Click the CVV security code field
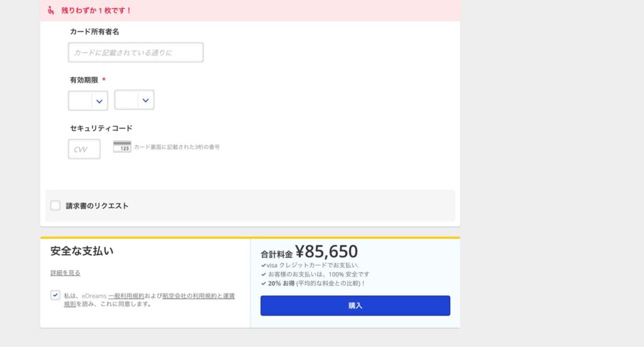The image size is (644, 347). click(84, 149)
